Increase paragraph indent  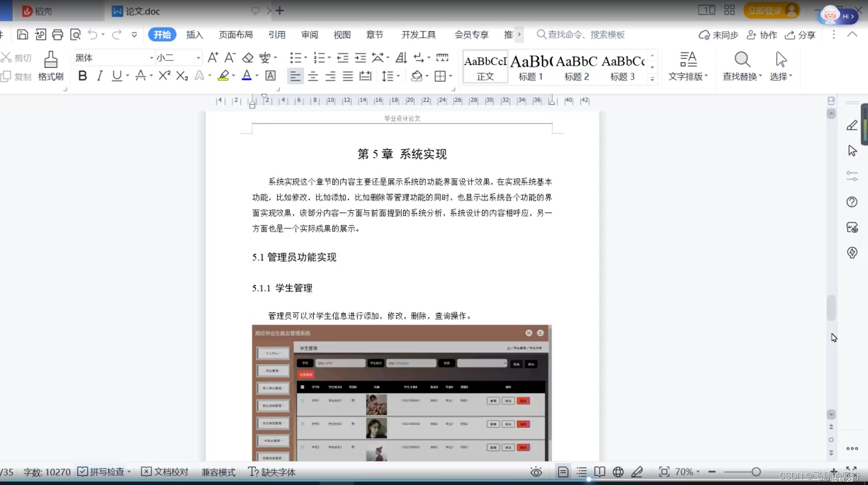(x=360, y=58)
